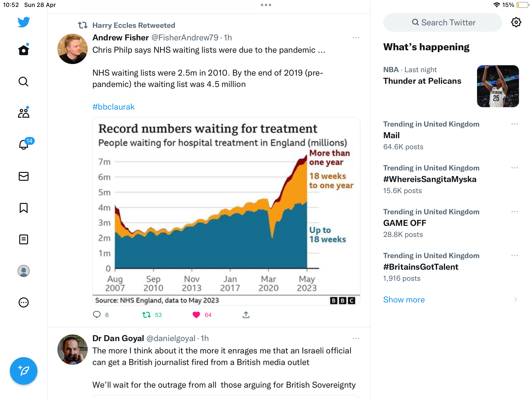Screen dimensions: 532x399
Task: Open Profile avatar icon in sidebar
Action: pos(24,271)
